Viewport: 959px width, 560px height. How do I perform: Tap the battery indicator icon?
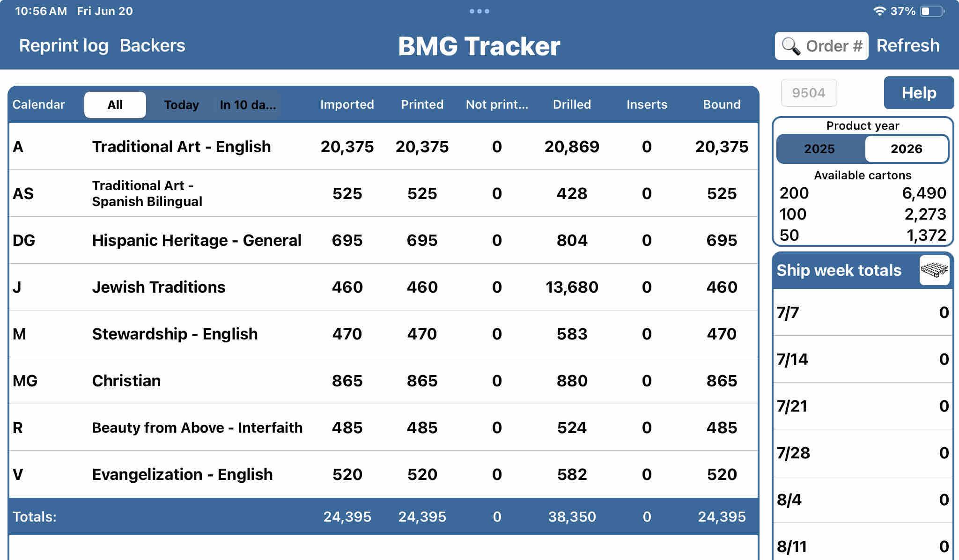932,11
